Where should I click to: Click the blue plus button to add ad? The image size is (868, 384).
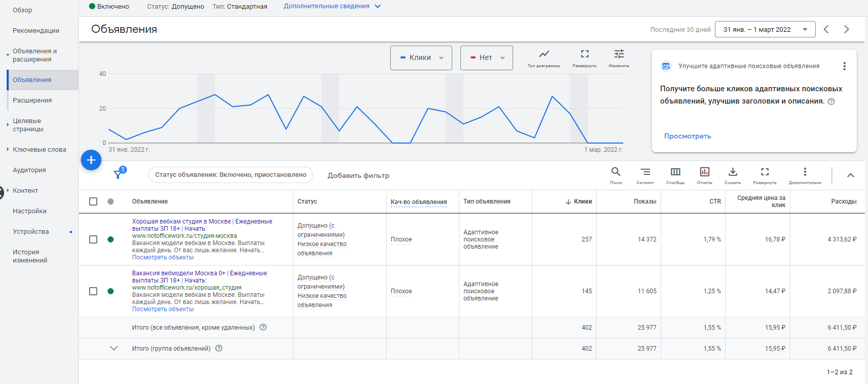[x=91, y=160]
